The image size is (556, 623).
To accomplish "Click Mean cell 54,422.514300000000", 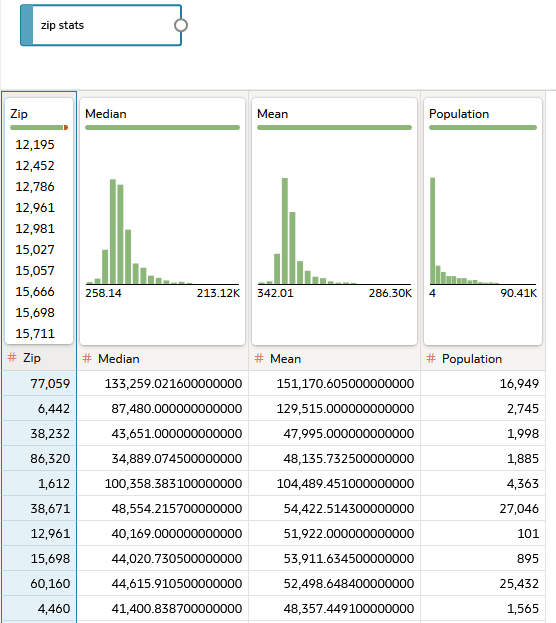I will pos(335,509).
